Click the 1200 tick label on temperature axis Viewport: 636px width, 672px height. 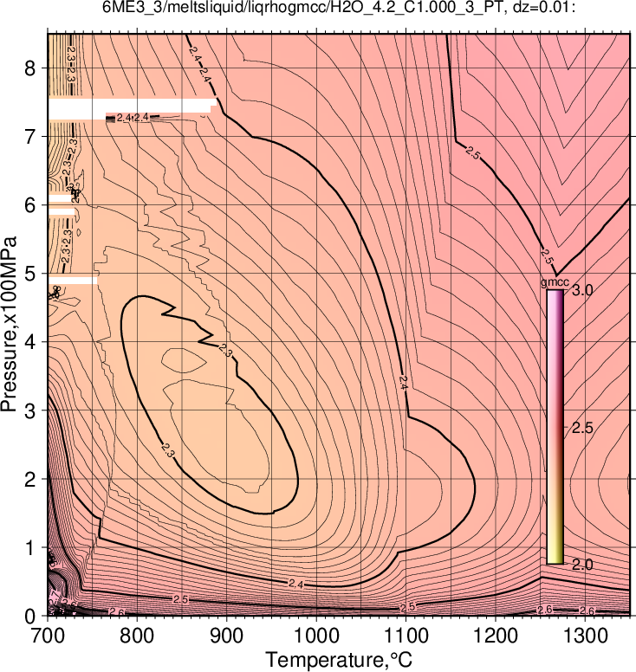tap(496, 636)
